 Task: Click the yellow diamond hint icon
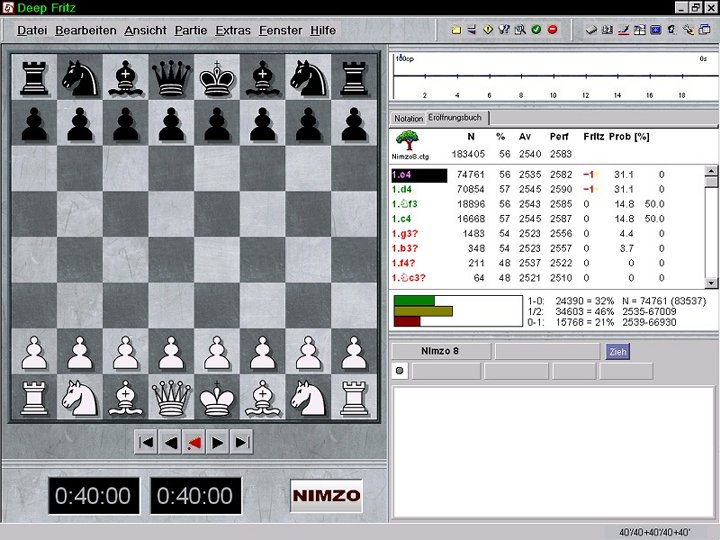pos(488,30)
